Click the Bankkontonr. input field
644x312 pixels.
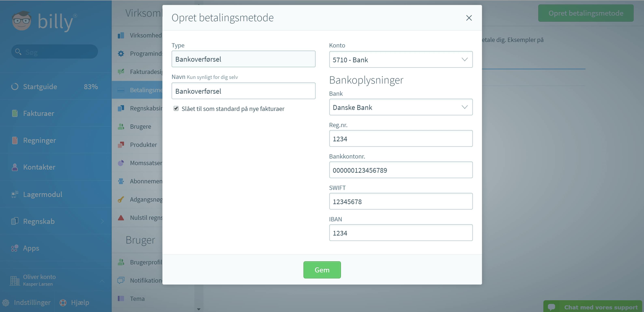coord(401,170)
